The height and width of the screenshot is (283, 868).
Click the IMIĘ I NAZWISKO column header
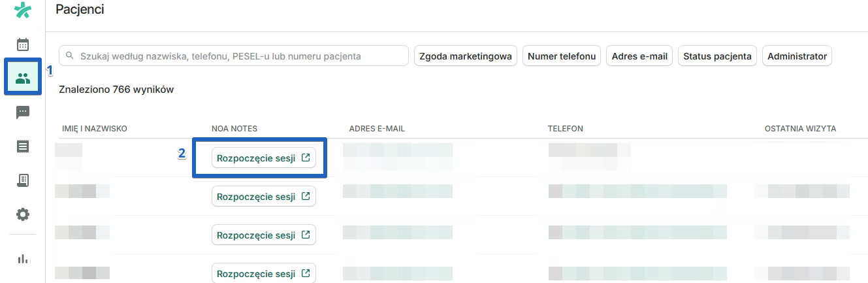[x=94, y=129]
